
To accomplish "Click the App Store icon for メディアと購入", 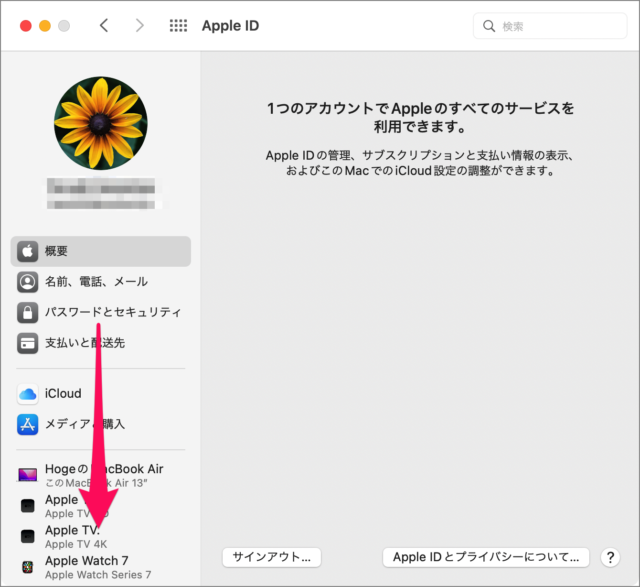I will coord(27,424).
